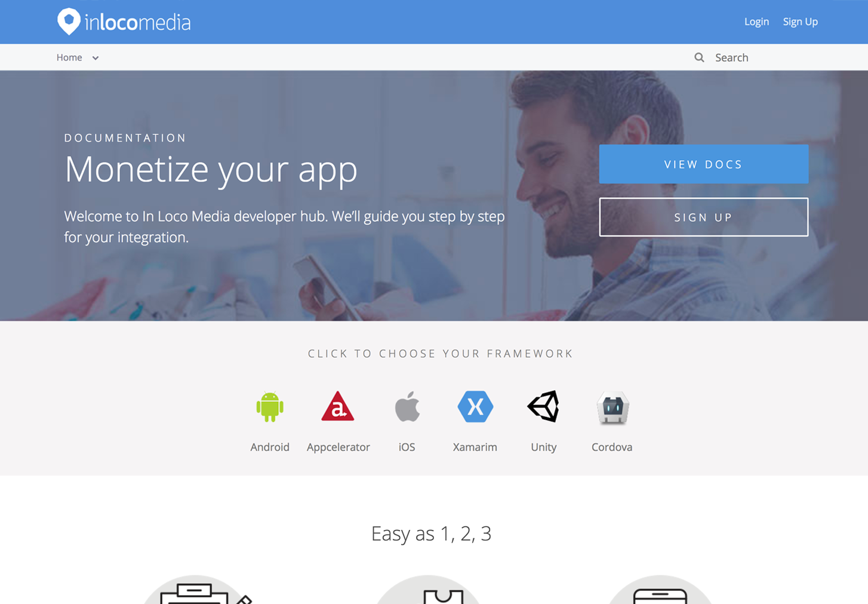Open the Home navigation menu

pos(69,57)
